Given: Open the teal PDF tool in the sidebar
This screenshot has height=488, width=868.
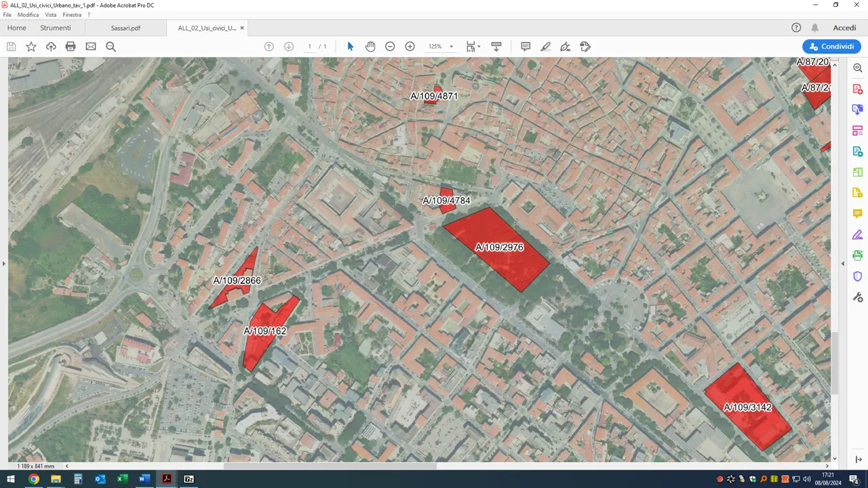Looking at the screenshot, I should pos(857,151).
